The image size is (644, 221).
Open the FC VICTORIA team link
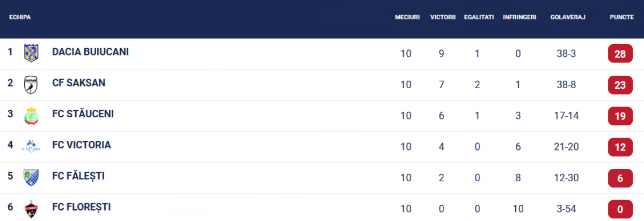(82, 145)
